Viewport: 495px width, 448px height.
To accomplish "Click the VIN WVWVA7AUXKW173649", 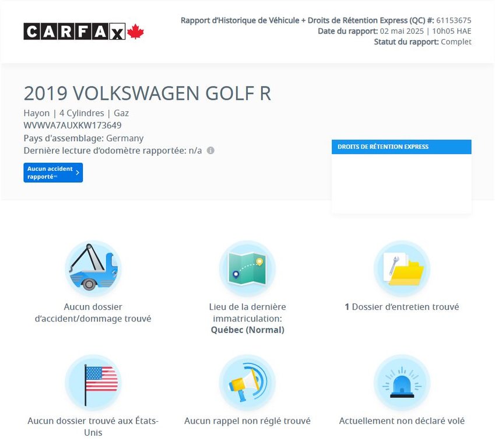I will coord(73,125).
